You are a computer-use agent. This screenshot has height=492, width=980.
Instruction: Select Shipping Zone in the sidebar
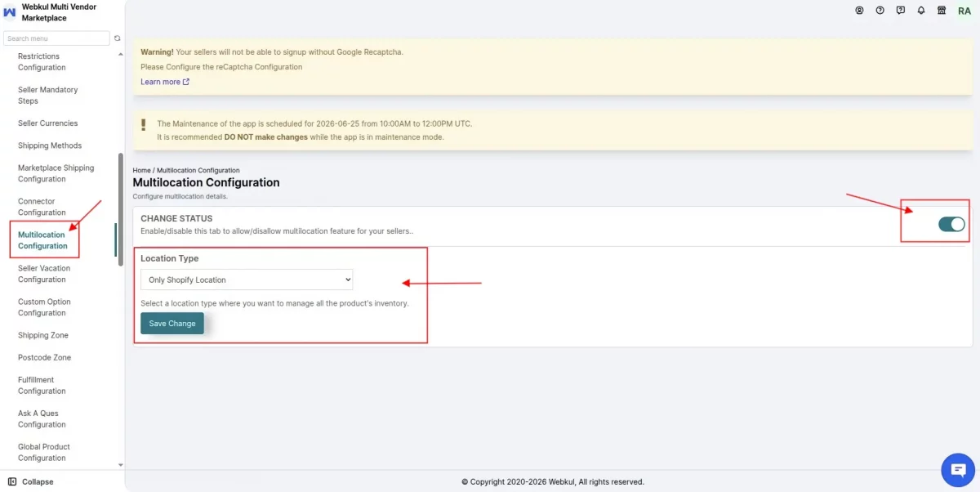(x=43, y=335)
